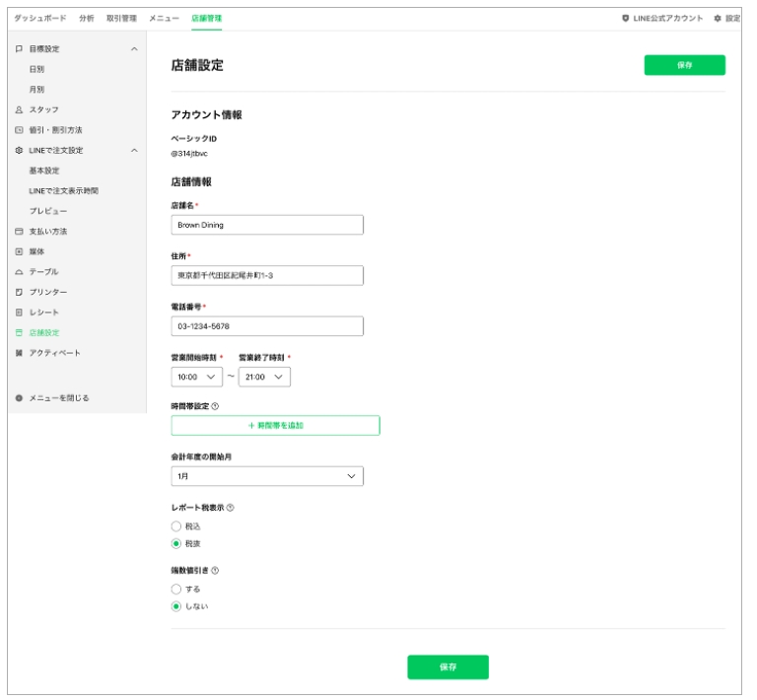757x700 pixels.
Task: Click the メニューを閉じる circle icon
Action: coord(19,398)
